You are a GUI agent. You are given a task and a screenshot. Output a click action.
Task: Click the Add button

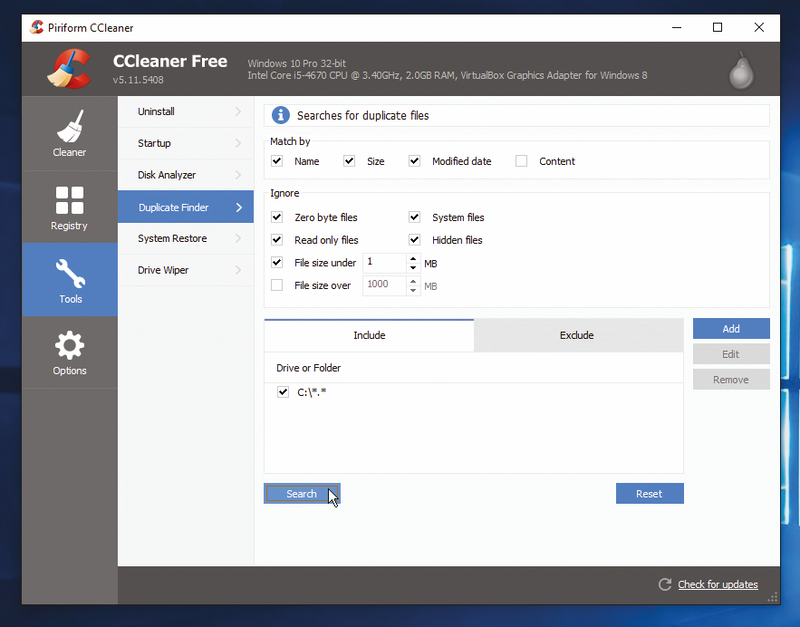pos(731,329)
